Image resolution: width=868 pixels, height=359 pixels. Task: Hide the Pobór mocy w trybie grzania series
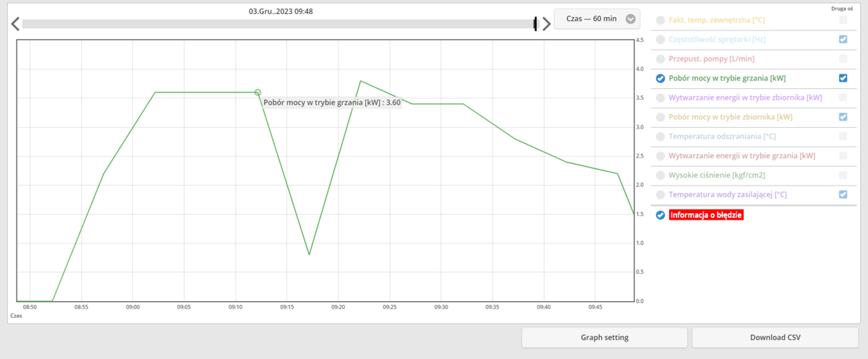pyautogui.click(x=660, y=79)
